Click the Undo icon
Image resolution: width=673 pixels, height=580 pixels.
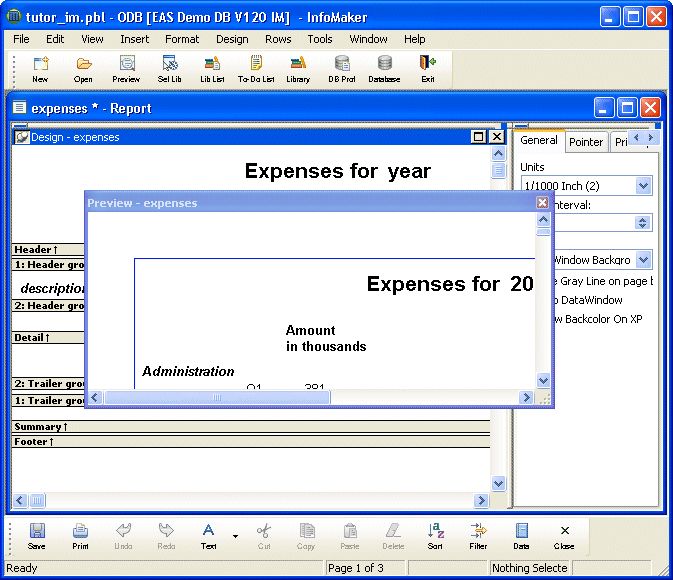point(123,536)
